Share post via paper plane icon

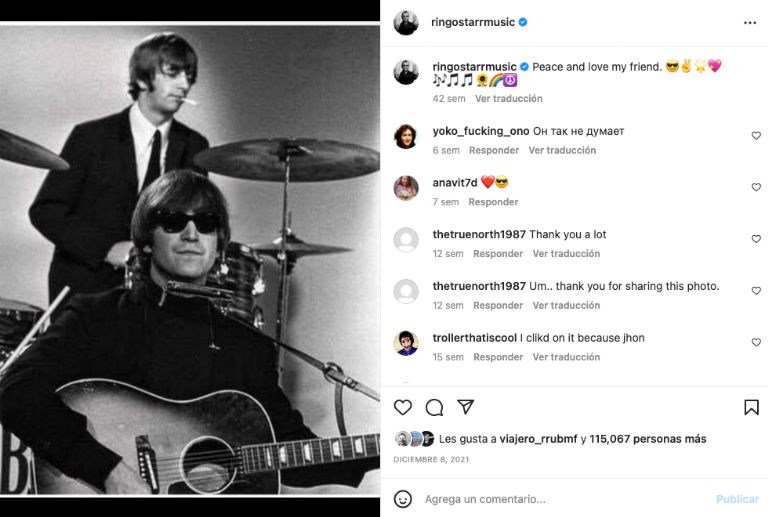(465, 407)
